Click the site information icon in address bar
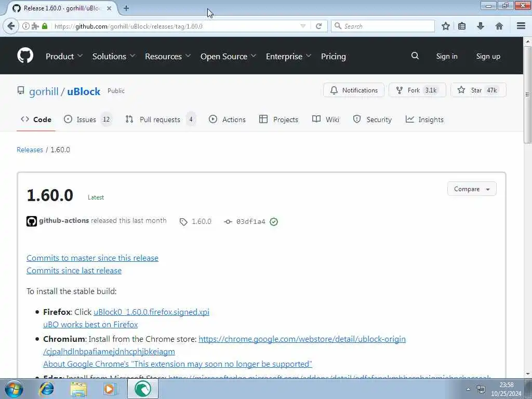The height and width of the screenshot is (399, 532). [26, 26]
